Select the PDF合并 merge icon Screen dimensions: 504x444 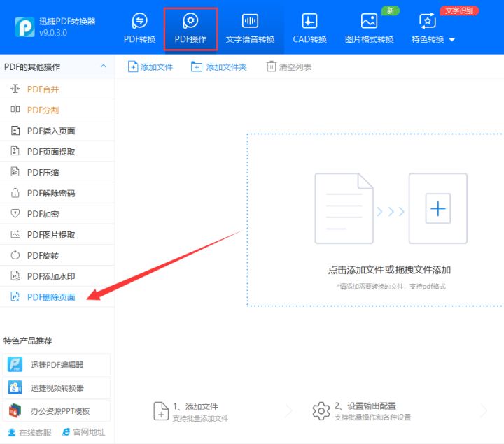(15, 89)
